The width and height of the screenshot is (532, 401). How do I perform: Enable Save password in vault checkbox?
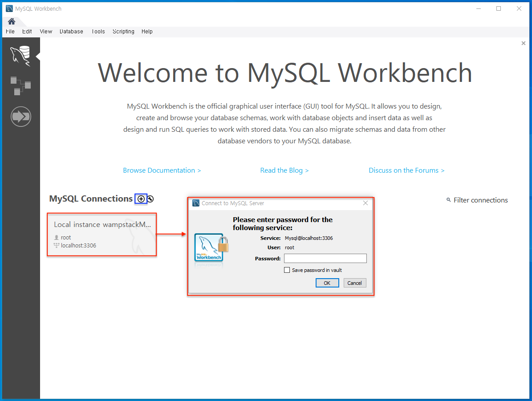coord(287,270)
